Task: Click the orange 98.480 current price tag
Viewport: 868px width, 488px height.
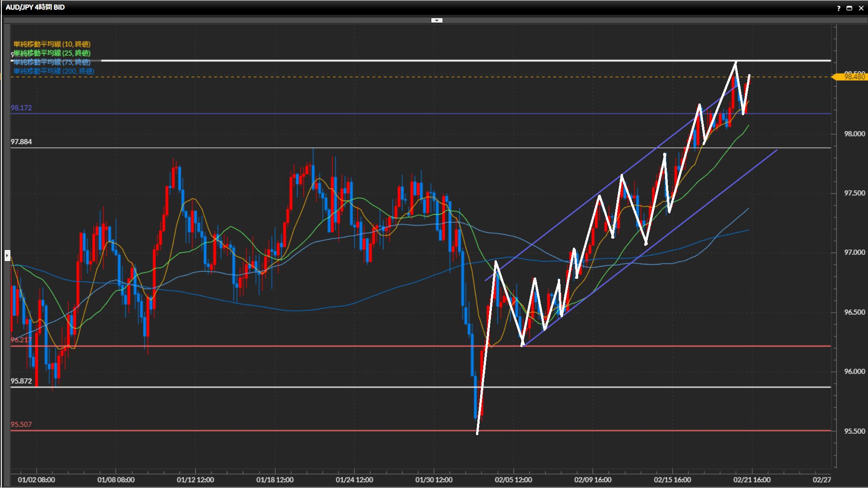Action: click(853, 77)
